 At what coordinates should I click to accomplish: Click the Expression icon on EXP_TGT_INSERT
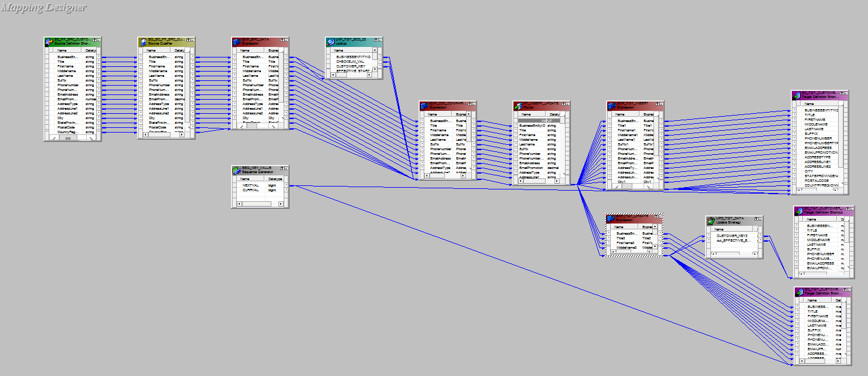[612, 106]
